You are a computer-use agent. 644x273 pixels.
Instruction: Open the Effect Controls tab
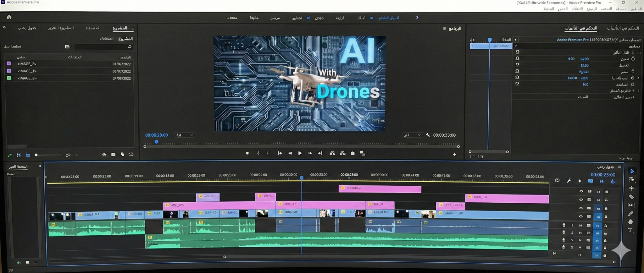click(580, 28)
